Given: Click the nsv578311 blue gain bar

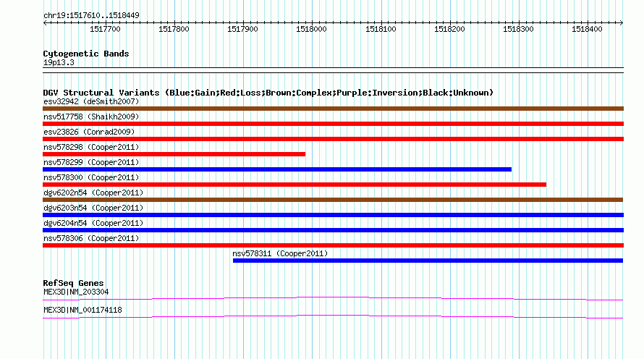Looking at the screenshot, I should point(428,261).
